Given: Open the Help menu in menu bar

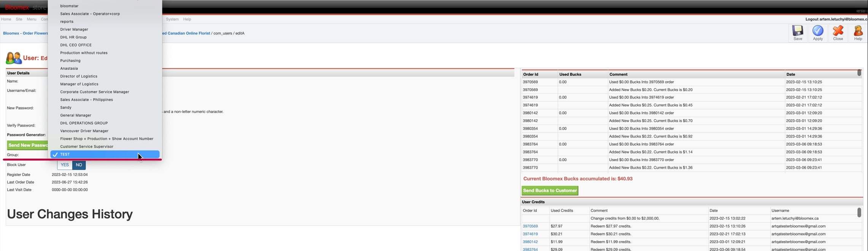Looking at the screenshot, I should (x=187, y=19).
